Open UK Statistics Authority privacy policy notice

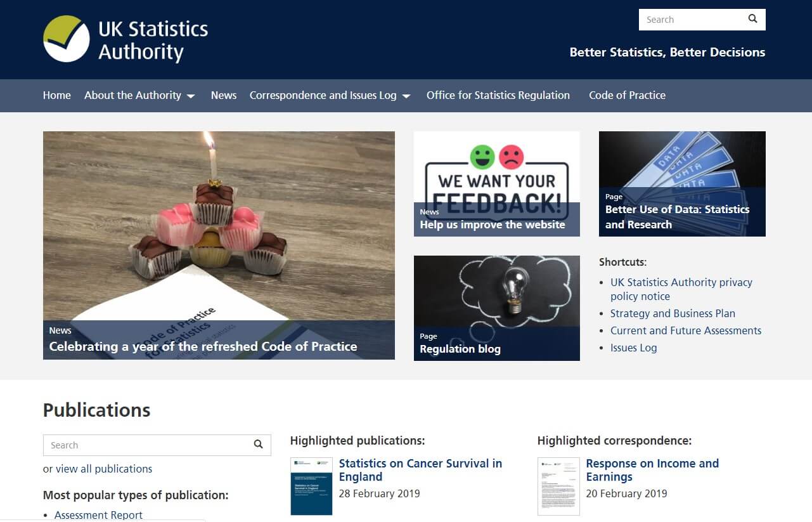point(681,289)
